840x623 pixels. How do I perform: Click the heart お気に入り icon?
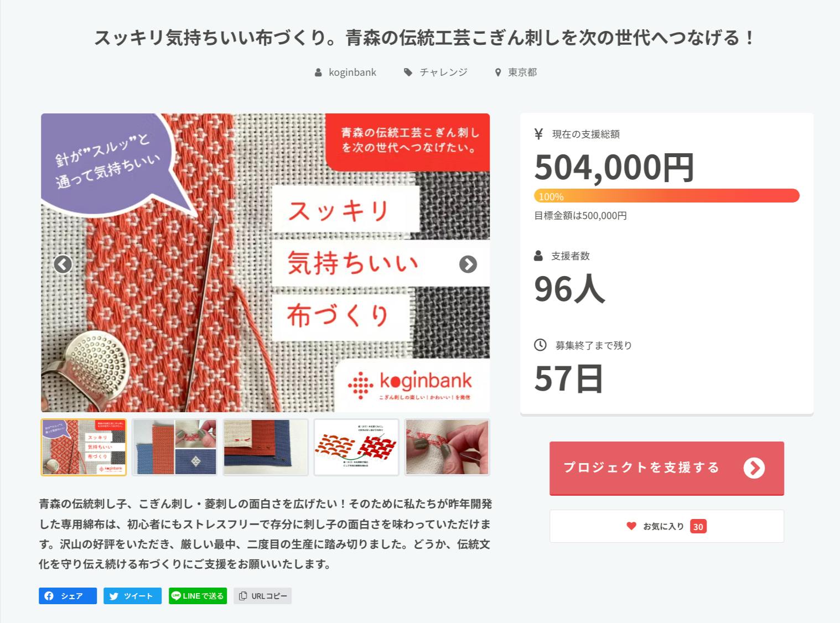point(631,526)
